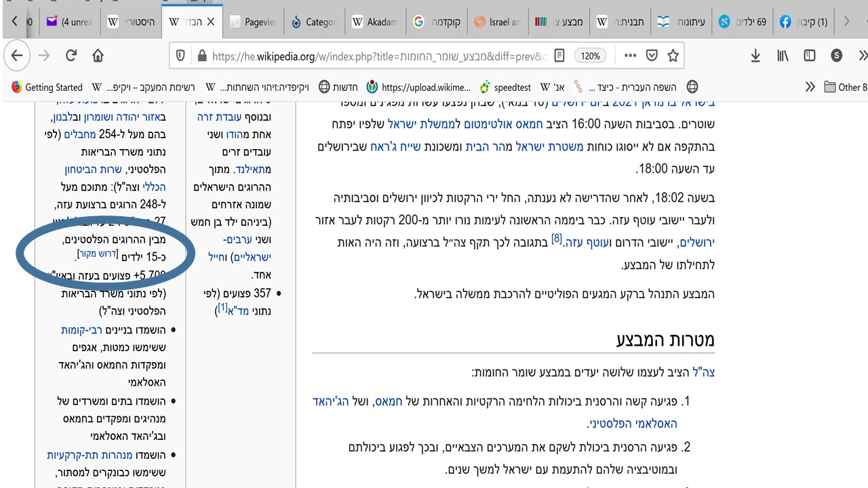Click the URL address field

point(373,56)
